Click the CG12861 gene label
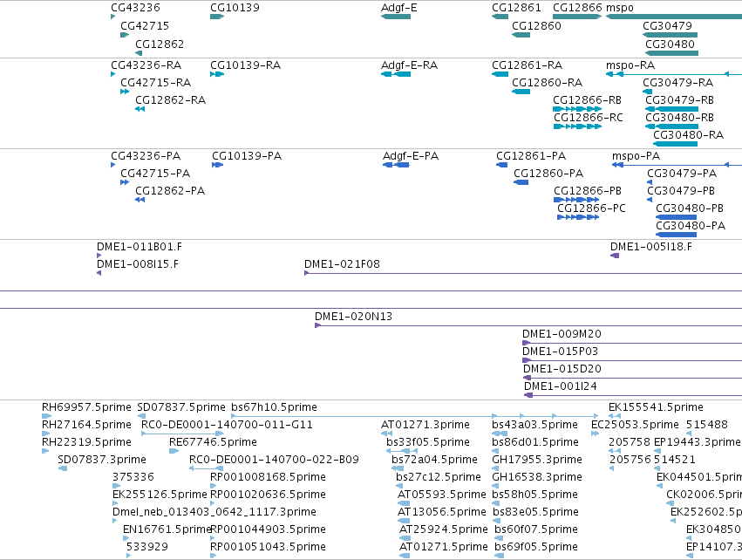This screenshot has height=560, width=742. click(x=516, y=8)
